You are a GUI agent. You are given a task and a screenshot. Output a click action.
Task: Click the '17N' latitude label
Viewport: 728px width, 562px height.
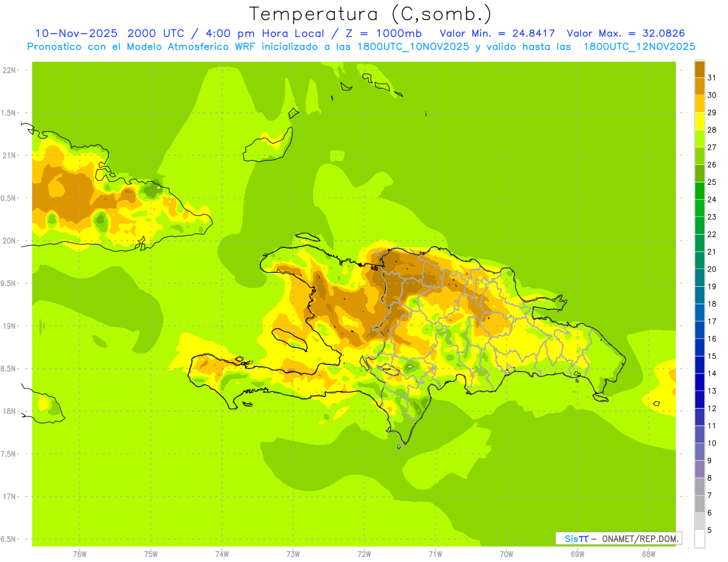click(10, 497)
